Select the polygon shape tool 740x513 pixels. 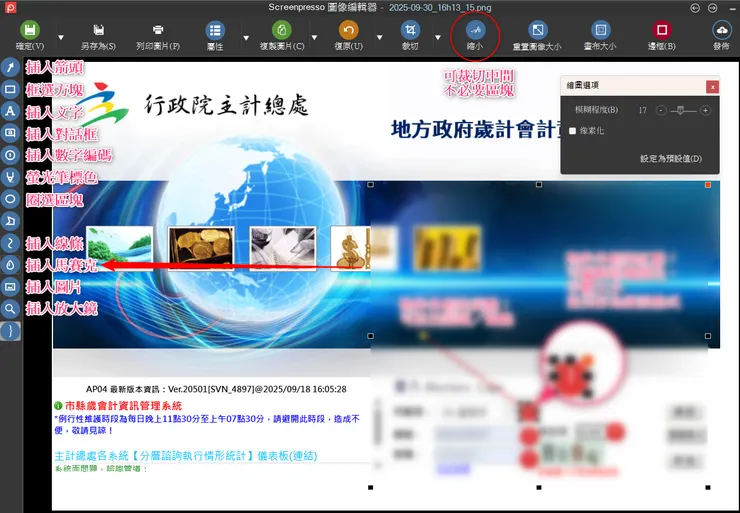click(10, 221)
